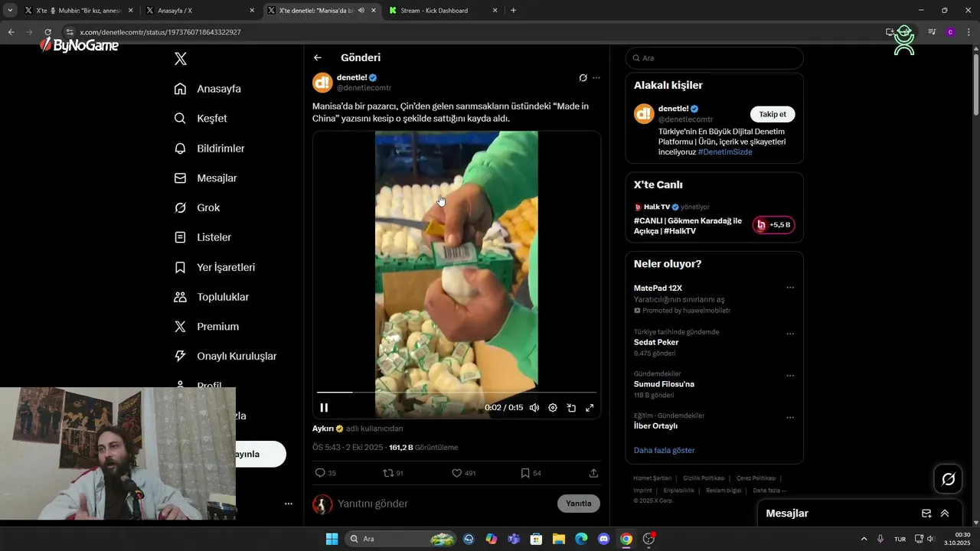Open Gizlilik Politikası link

704,478
